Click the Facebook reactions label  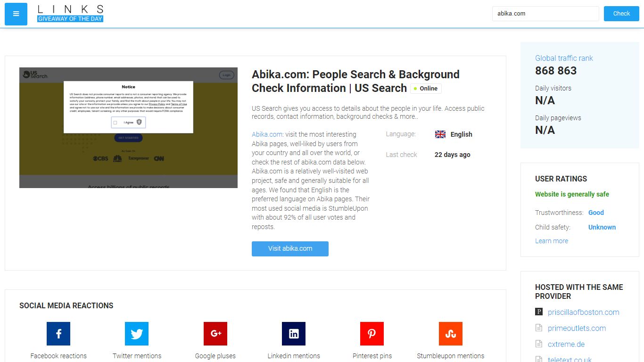[58, 356]
